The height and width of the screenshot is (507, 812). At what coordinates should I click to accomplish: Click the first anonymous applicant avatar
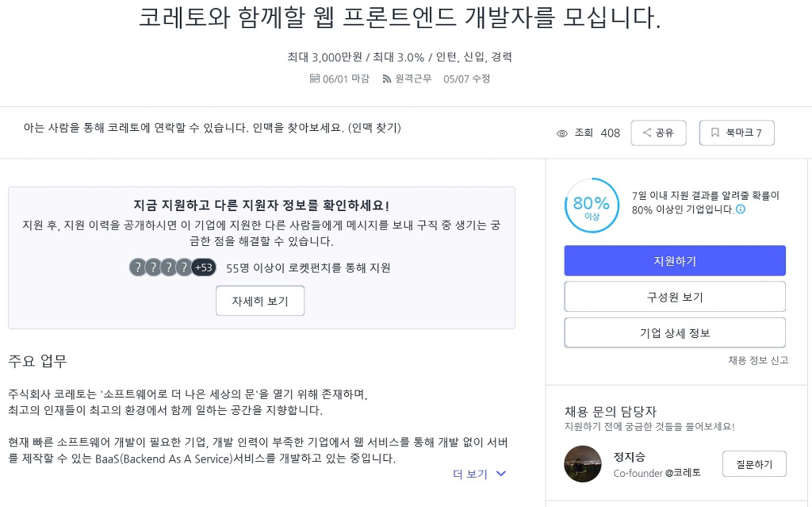137,267
